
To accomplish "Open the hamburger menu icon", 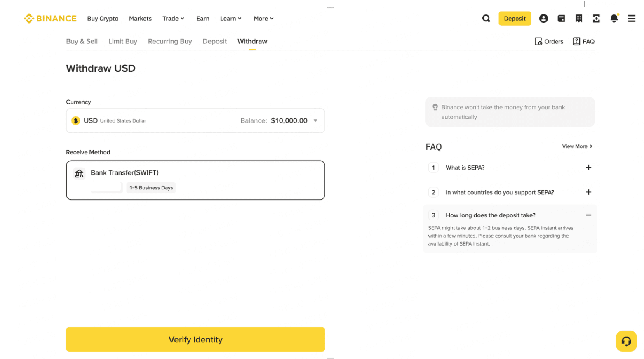I will pos(631,19).
